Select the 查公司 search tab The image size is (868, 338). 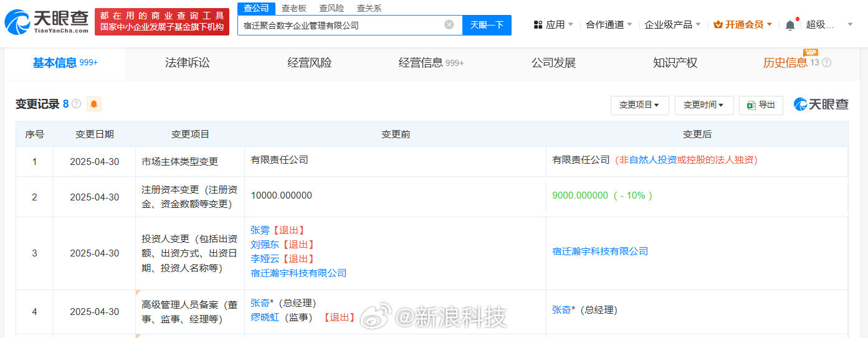256,8
